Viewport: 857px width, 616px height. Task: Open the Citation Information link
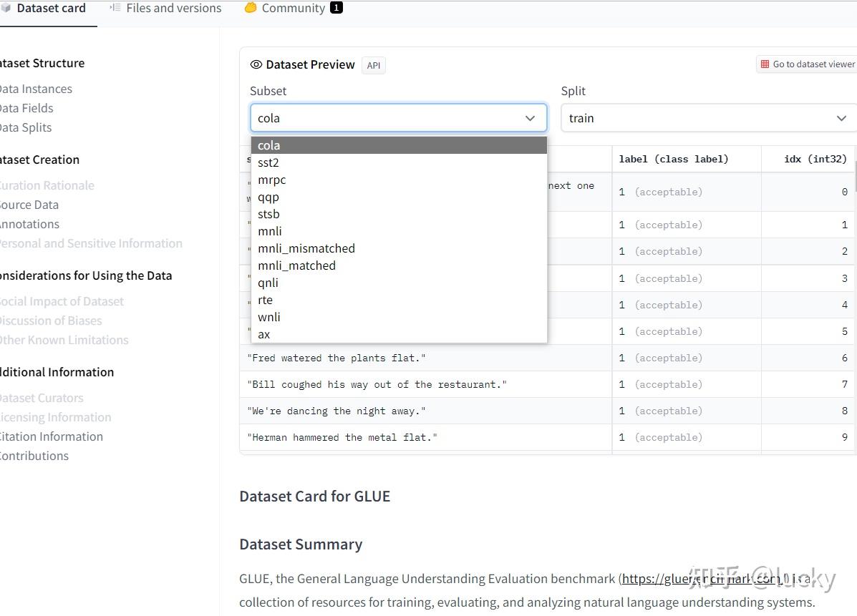52,437
